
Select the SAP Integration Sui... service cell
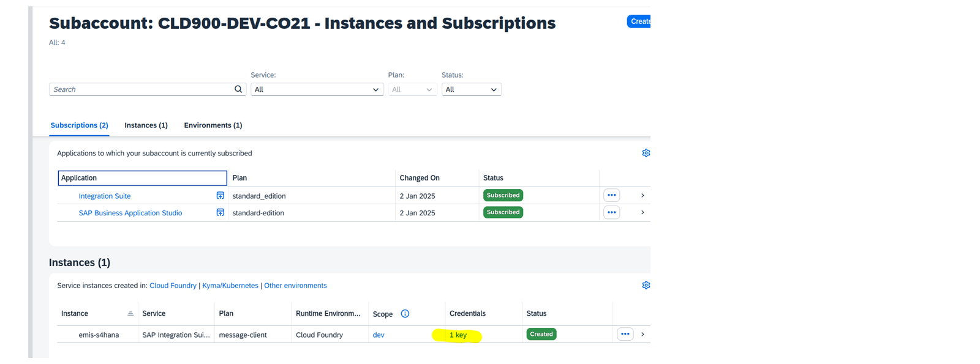[176, 335]
